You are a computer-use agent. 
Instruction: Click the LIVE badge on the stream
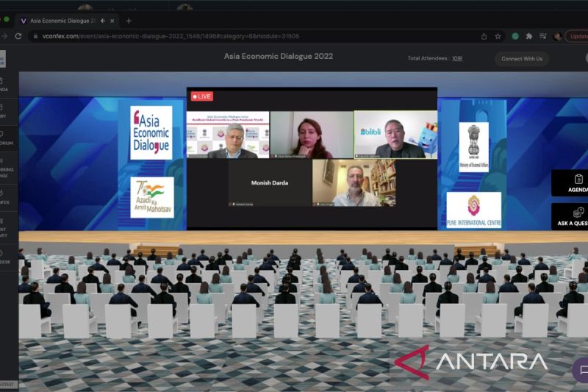pyautogui.click(x=201, y=96)
